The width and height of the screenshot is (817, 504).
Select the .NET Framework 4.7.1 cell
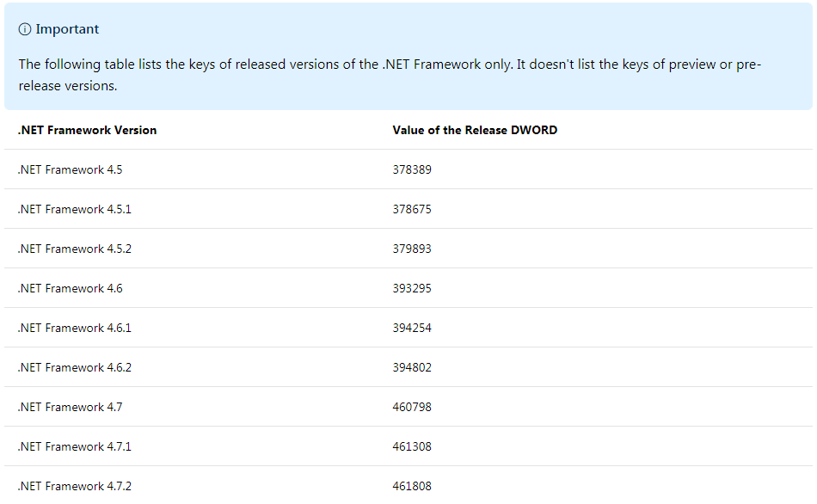[75, 447]
